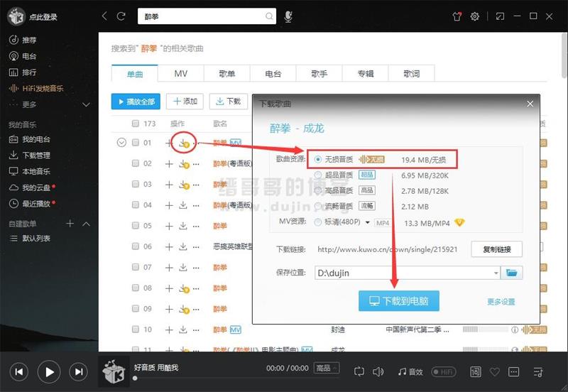
Task: Click the 播放全部 button
Action: (x=136, y=102)
